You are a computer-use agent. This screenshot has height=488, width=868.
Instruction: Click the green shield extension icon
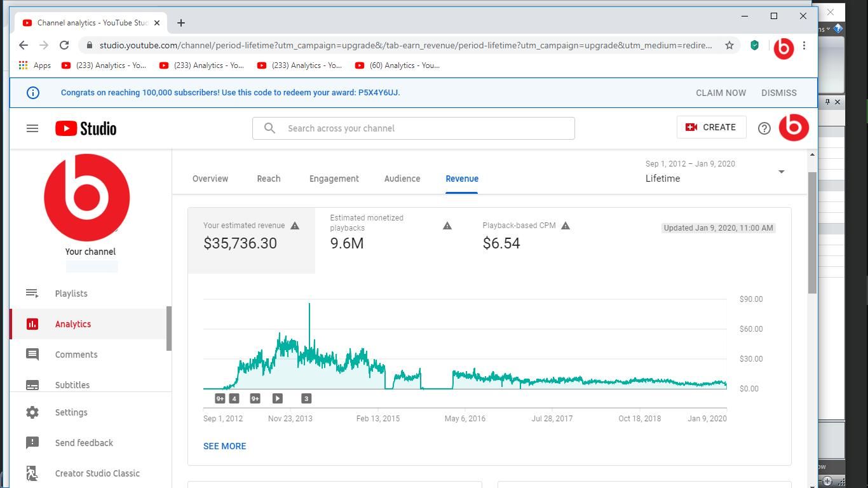point(754,45)
